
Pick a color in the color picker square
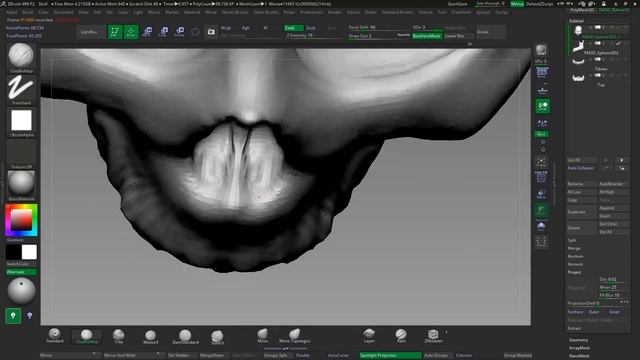tap(21, 220)
